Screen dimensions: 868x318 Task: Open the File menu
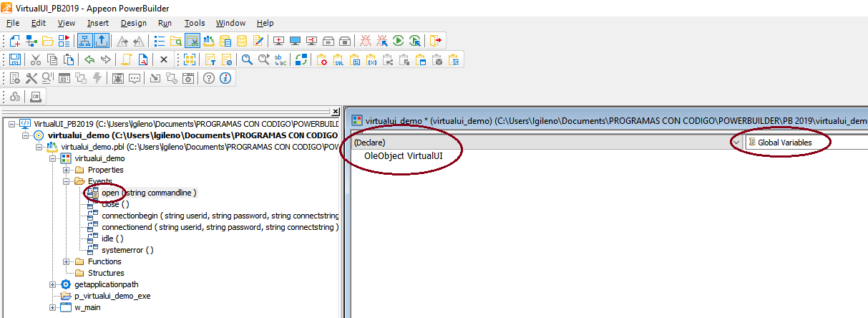[x=13, y=23]
